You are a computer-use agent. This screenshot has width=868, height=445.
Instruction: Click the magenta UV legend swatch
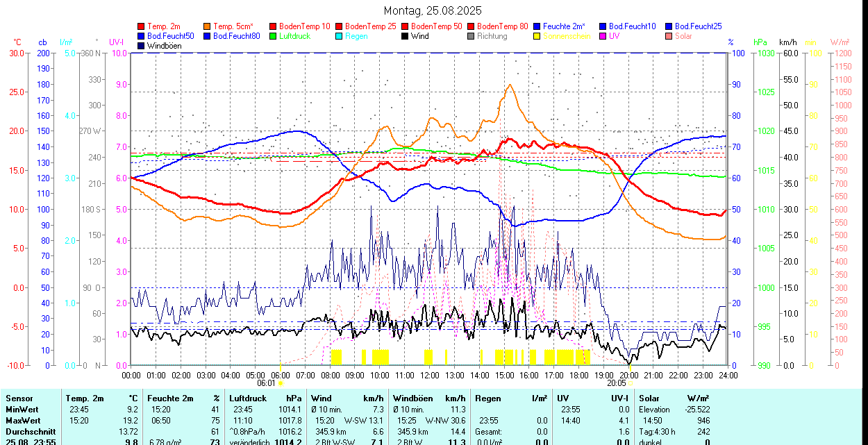click(x=603, y=36)
